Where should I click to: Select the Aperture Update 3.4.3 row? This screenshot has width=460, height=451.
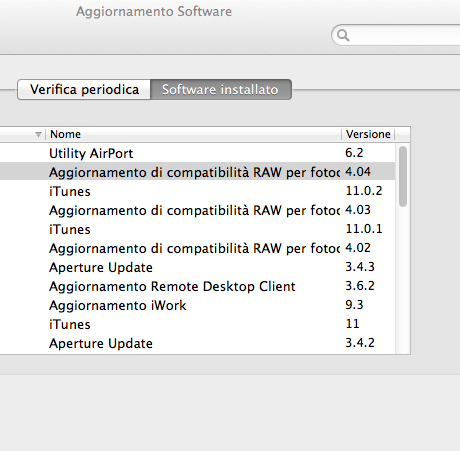coord(198,267)
